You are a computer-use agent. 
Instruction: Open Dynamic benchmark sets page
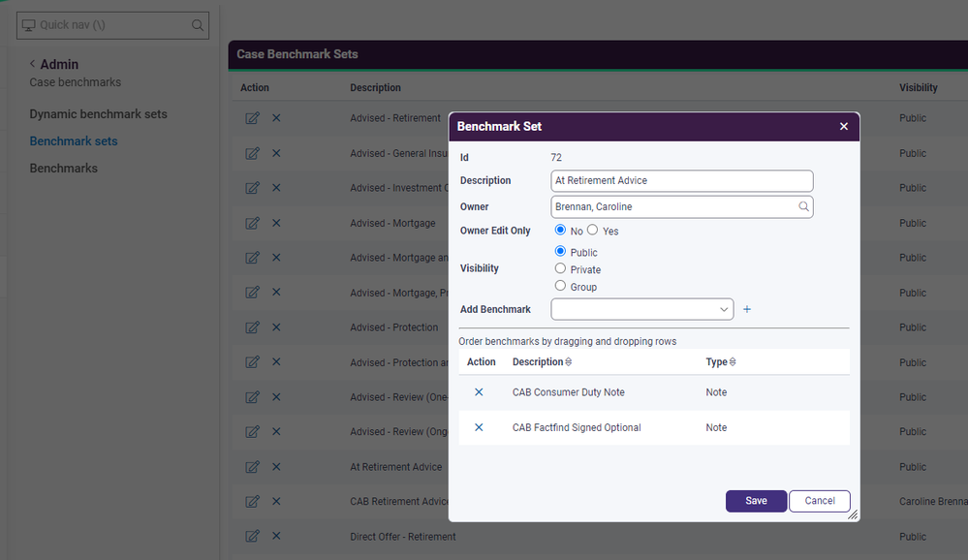(x=98, y=114)
